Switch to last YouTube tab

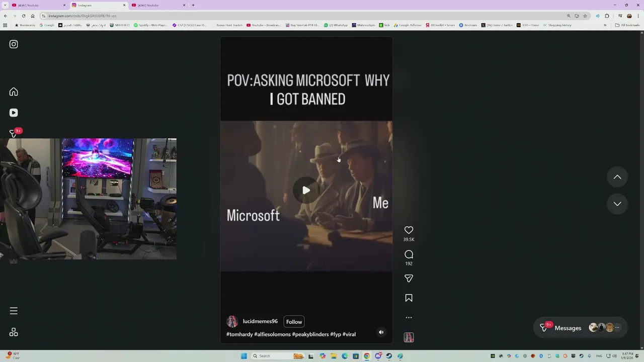click(158, 5)
